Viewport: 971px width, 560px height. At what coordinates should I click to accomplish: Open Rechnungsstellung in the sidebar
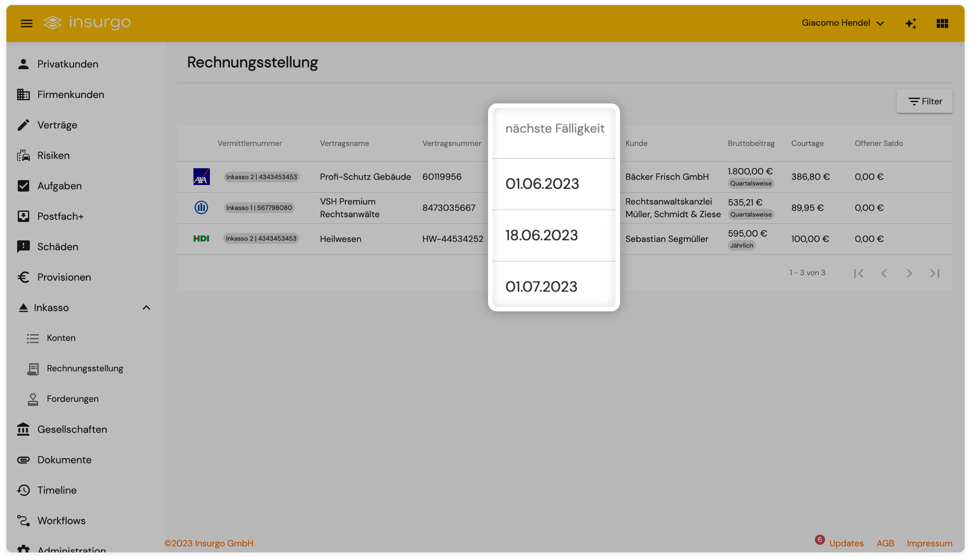pyautogui.click(x=85, y=368)
